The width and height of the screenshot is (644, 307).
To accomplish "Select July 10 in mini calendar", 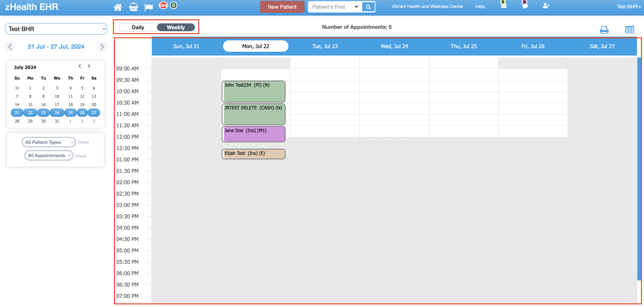I will [57, 96].
